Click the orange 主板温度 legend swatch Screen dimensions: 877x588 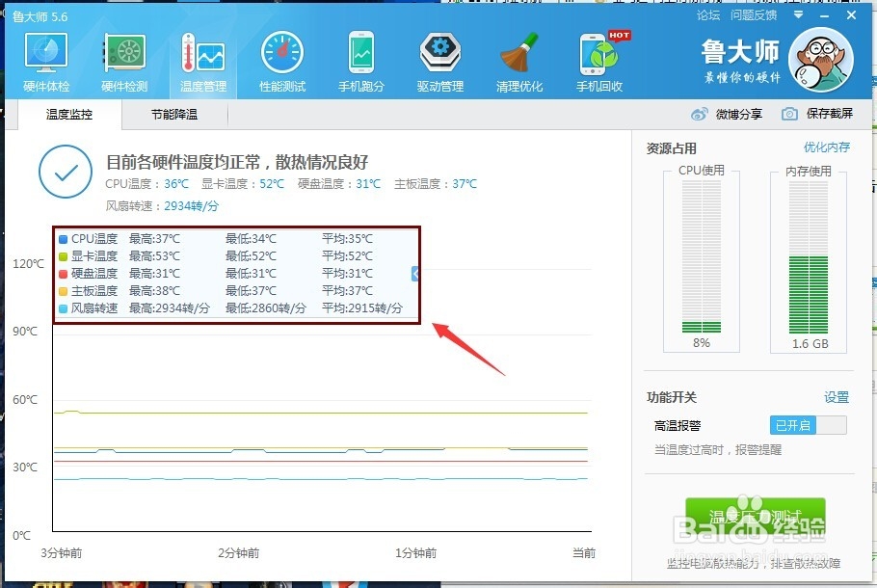tap(64, 291)
